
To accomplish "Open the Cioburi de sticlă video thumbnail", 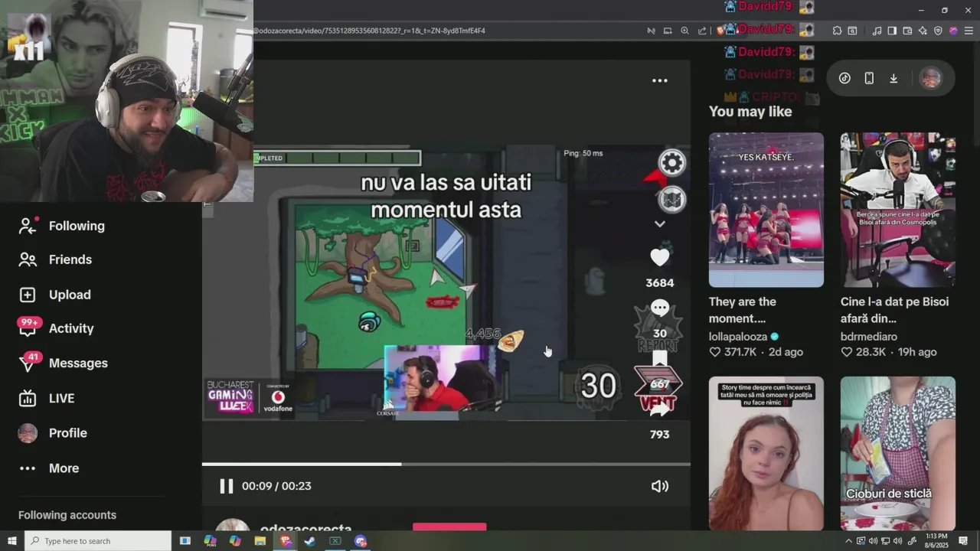I will coord(897,453).
